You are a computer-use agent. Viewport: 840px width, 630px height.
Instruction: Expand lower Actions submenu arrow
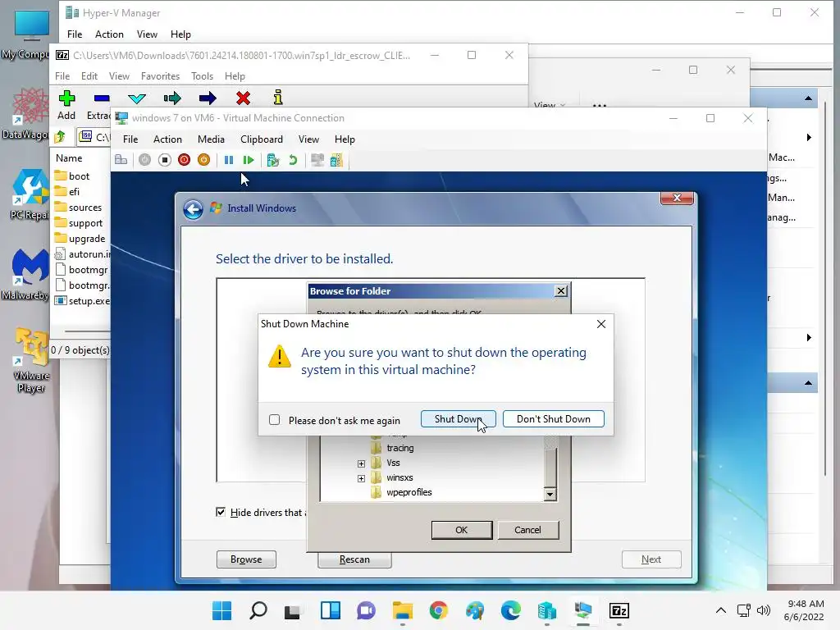809,337
